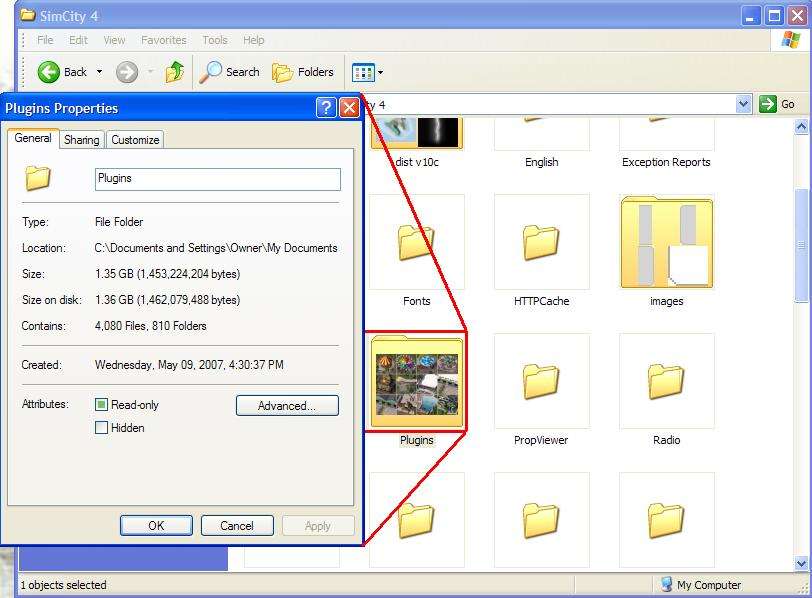This screenshot has width=812, height=598.
Task: Open the Favorites menu
Action: pos(164,40)
